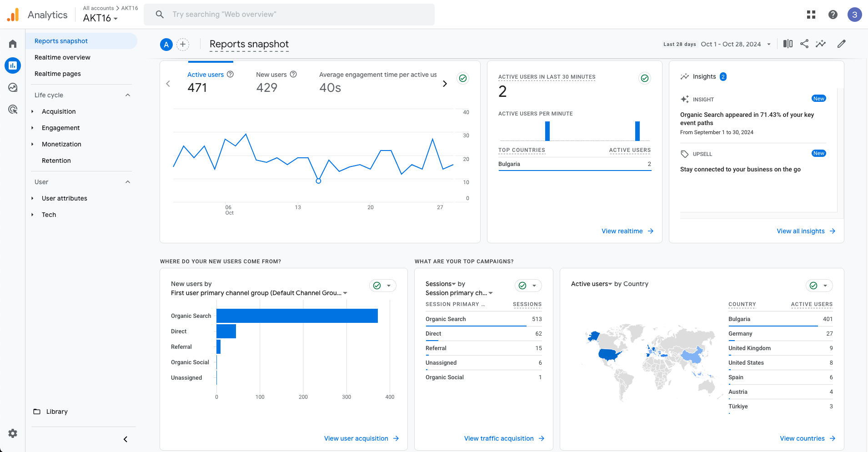Open the AKT16 property selector dropdown
Screen dimensions: 868x452
click(x=100, y=18)
